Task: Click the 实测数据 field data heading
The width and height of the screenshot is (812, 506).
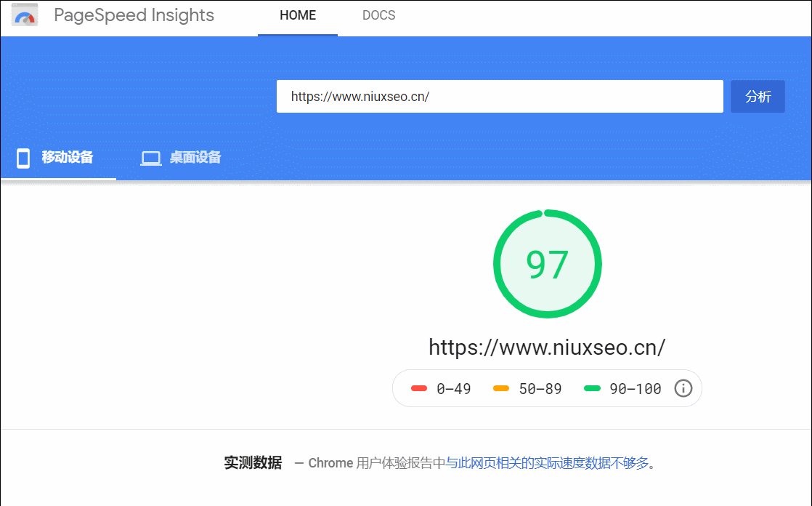Action: (253, 462)
